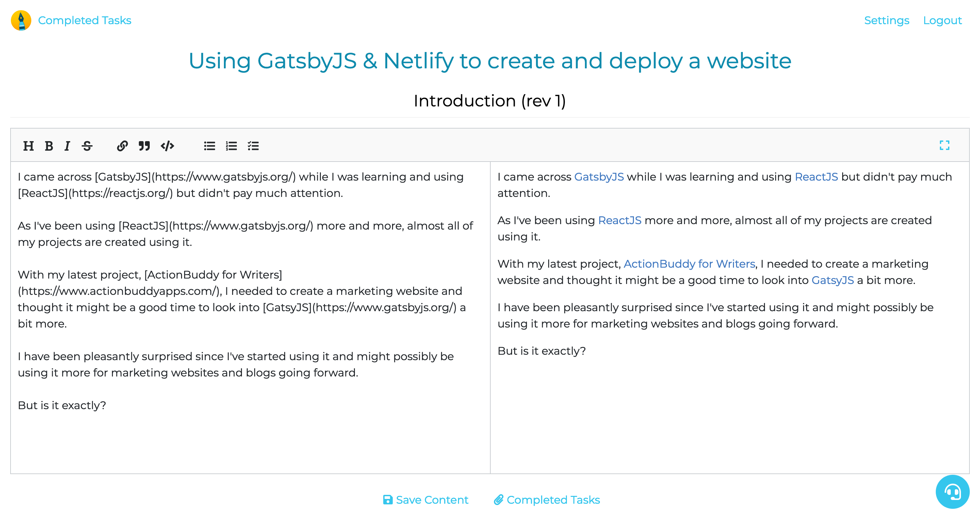Insert a code block
This screenshot has width=980, height=519.
[x=167, y=146]
